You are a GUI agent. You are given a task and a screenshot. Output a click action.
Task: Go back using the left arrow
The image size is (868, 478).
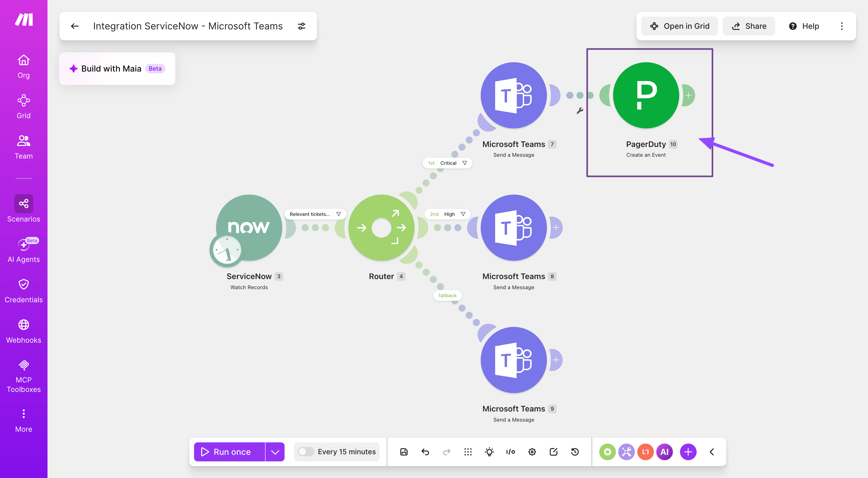pyautogui.click(x=75, y=26)
